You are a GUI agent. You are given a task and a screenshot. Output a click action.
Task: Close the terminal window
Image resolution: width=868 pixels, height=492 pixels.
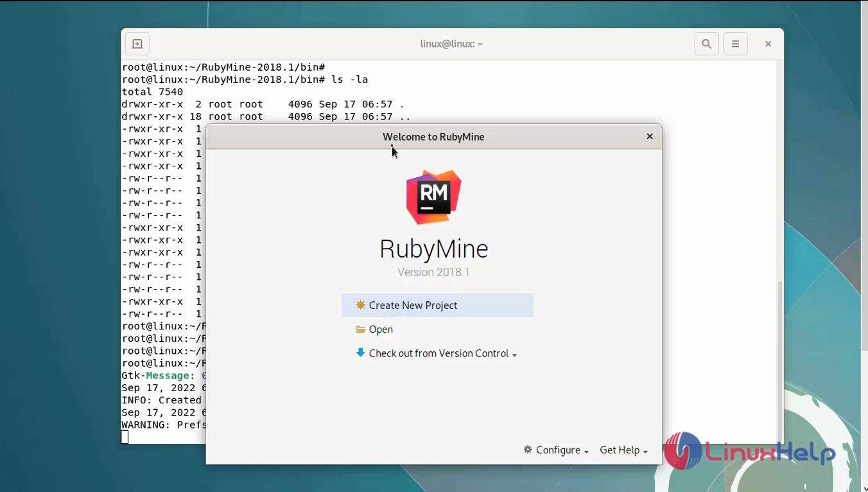click(768, 44)
